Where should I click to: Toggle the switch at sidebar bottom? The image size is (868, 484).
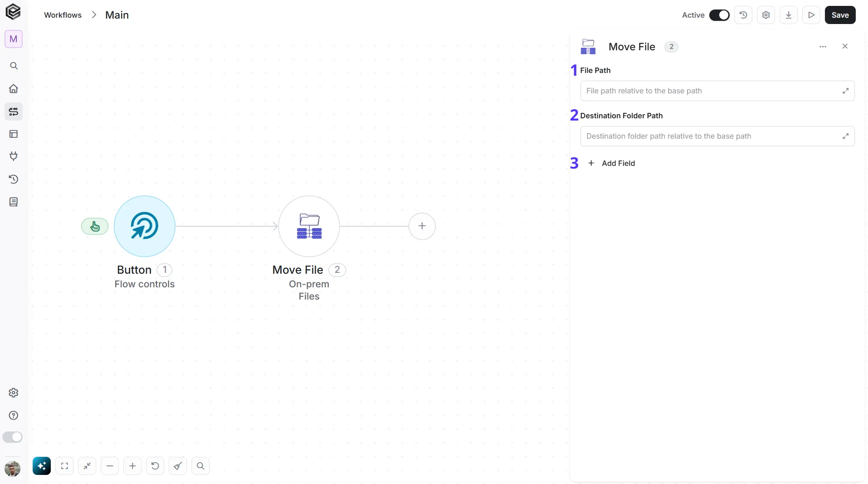pyautogui.click(x=12, y=437)
